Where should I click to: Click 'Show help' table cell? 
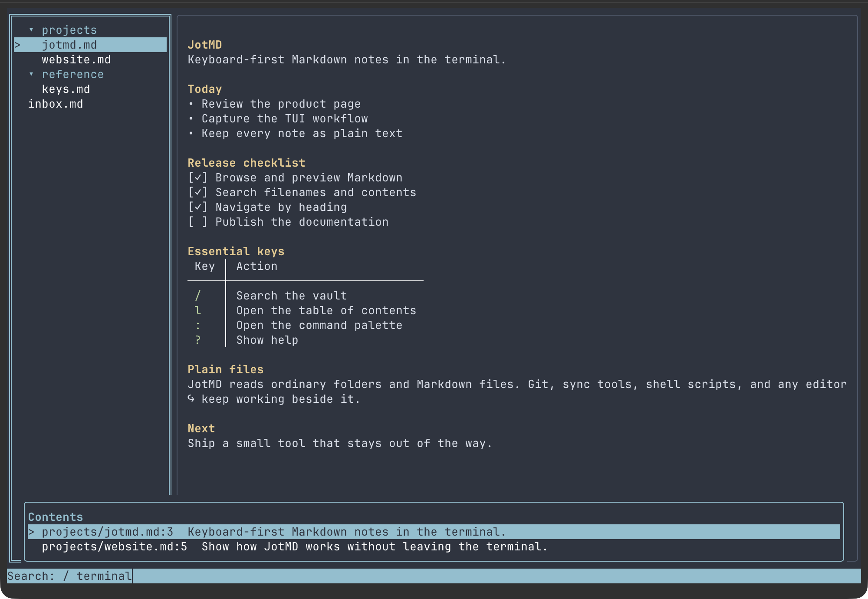(x=267, y=340)
